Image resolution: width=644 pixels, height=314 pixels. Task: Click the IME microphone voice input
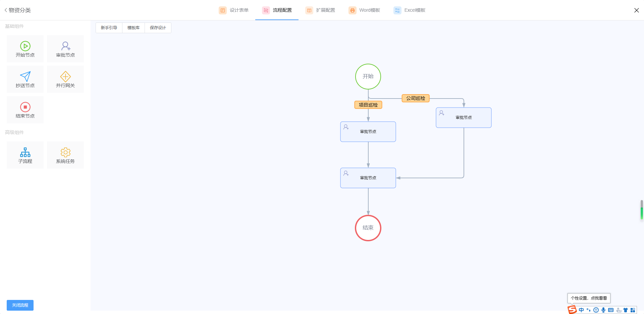pyautogui.click(x=603, y=310)
